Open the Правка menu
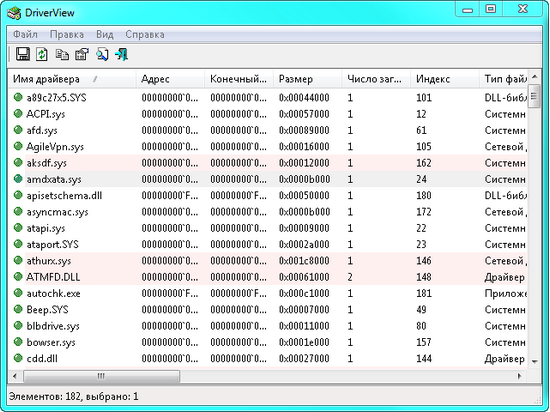The image size is (550, 412). 67,34
